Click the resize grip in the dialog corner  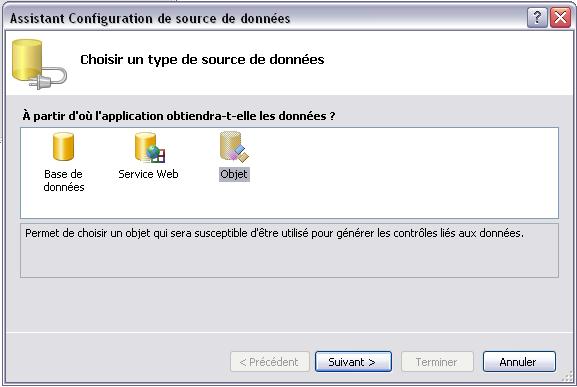569,377
